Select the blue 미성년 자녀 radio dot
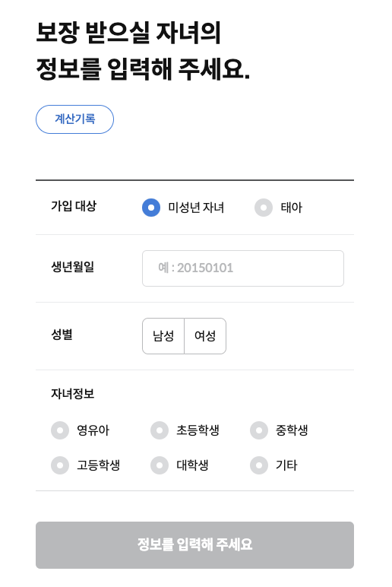Screen dimensions: 392x587 click(x=151, y=208)
